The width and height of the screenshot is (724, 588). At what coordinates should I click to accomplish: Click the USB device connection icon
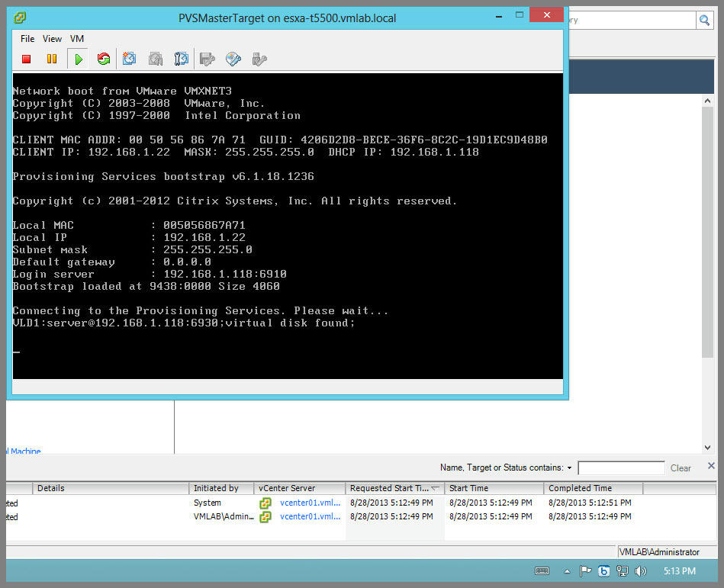259,59
